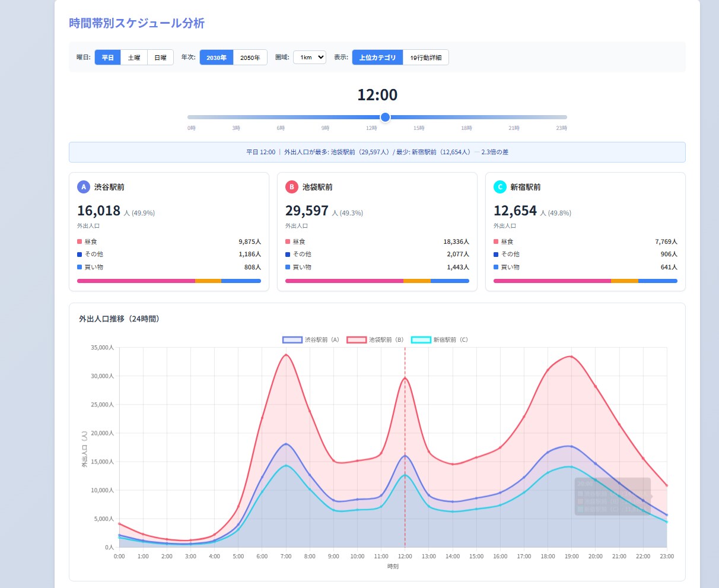Image resolution: width=719 pixels, height=588 pixels.
Task: Click the 12,654 population figure for 新宿駅前
Action: point(516,211)
